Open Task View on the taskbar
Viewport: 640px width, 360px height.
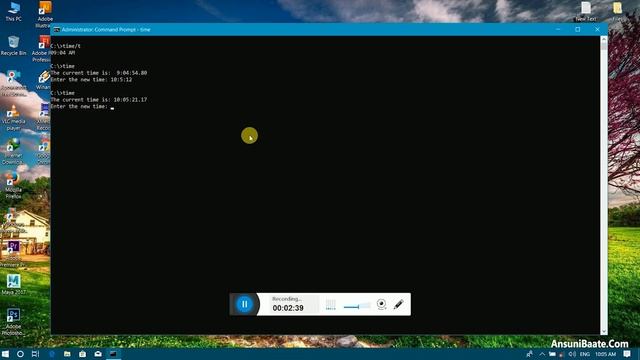pos(36,354)
